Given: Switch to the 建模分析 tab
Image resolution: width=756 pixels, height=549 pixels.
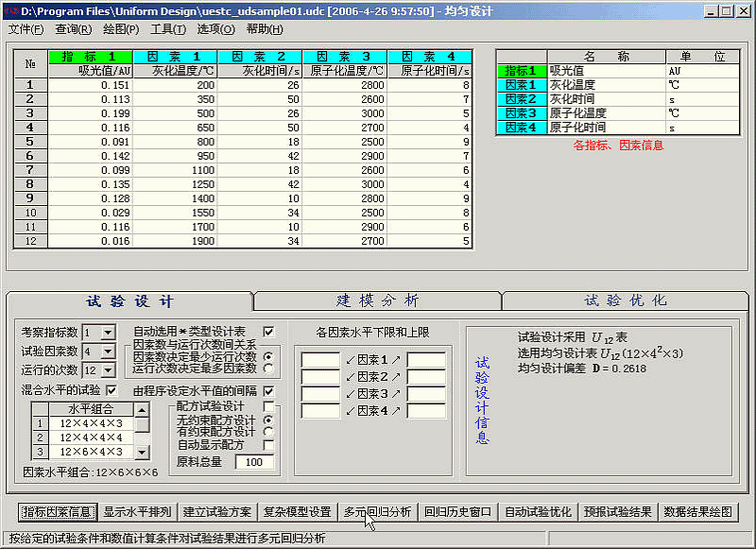Looking at the screenshot, I should (x=377, y=300).
